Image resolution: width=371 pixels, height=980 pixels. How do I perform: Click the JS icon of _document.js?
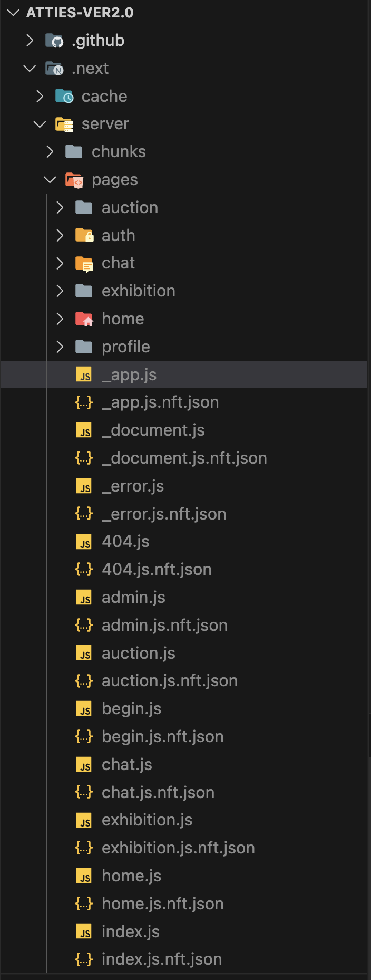(x=84, y=430)
